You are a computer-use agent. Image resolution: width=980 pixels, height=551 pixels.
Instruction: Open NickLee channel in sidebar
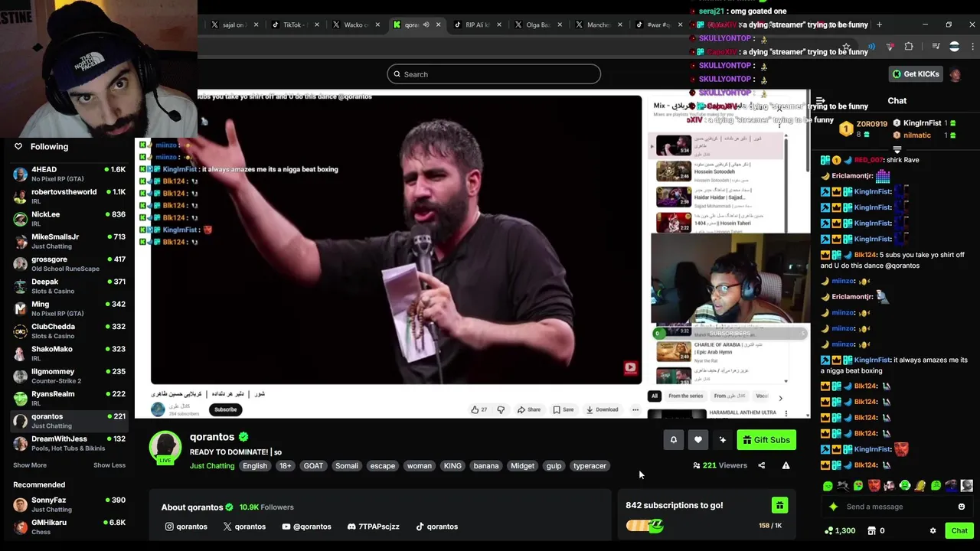69,219
